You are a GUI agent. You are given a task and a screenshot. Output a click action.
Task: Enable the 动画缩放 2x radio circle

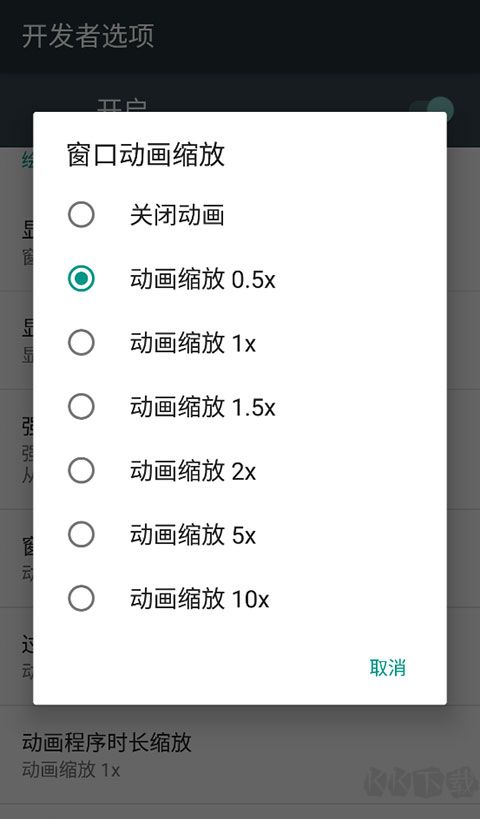tap(81, 470)
